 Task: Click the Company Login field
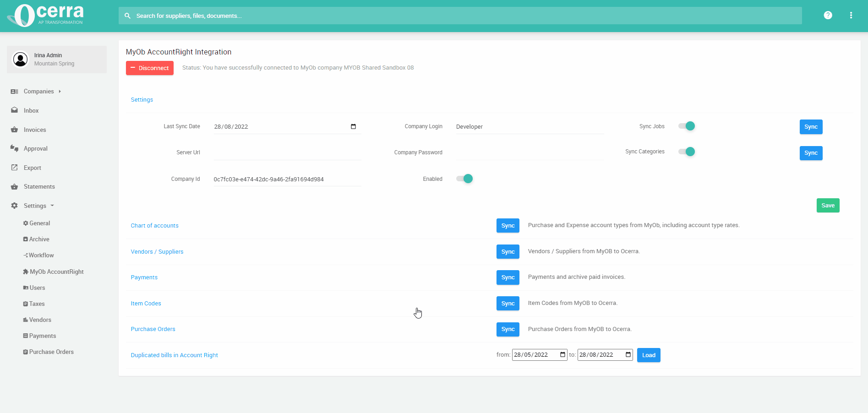(x=530, y=126)
